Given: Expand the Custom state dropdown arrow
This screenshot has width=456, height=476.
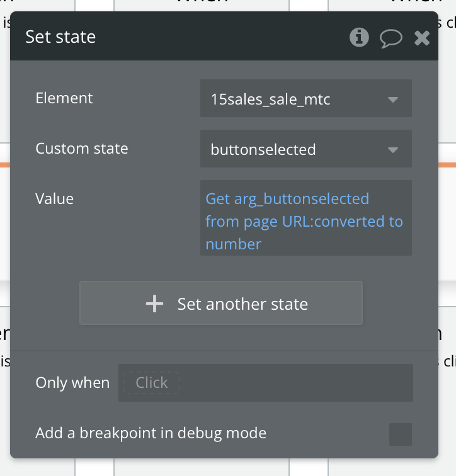Looking at the screenshot, I should point(393,149).
